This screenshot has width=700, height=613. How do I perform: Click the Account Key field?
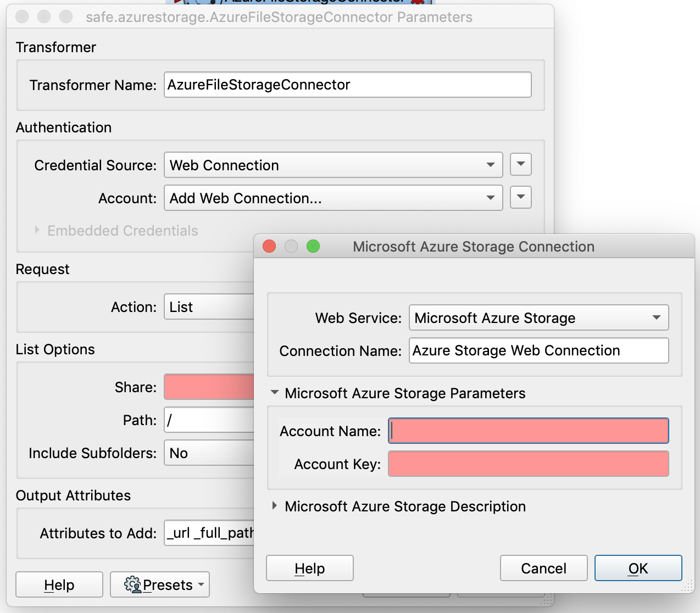coord(527,464)
